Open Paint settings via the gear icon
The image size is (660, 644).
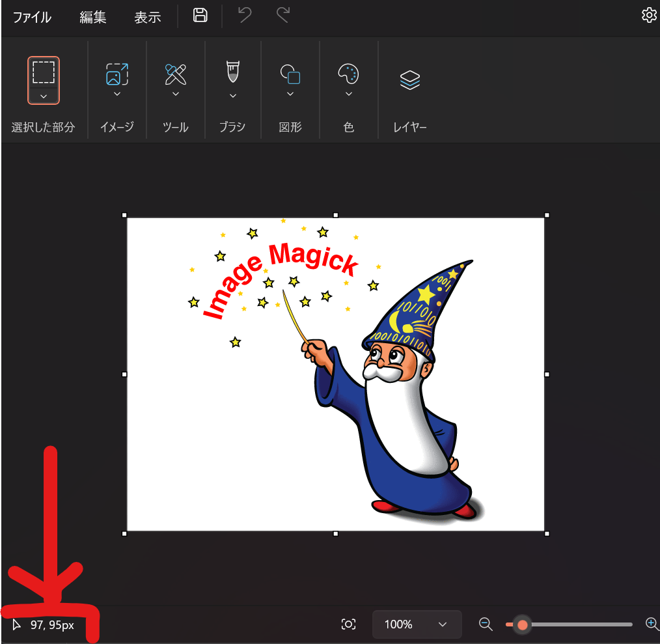[x=649, y=14]
